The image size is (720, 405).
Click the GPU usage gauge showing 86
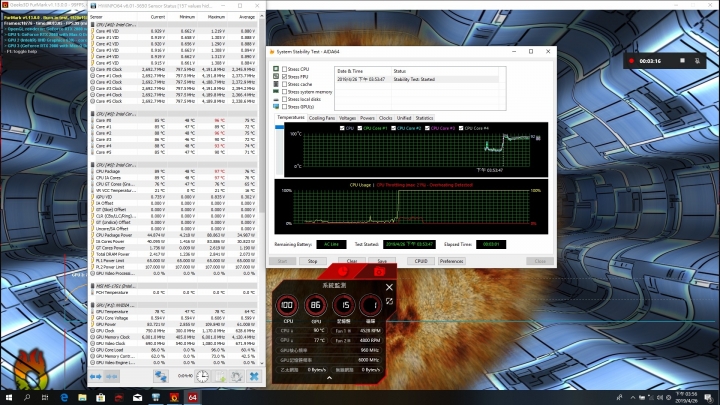tap(315, 305)
